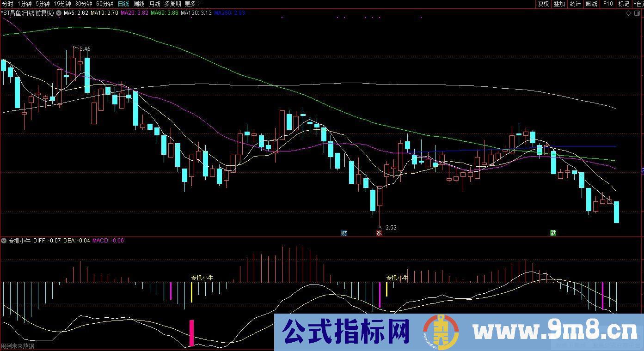Click the 专抓小牛 indicator name label
Screen dimensions: 644x351
20,241
